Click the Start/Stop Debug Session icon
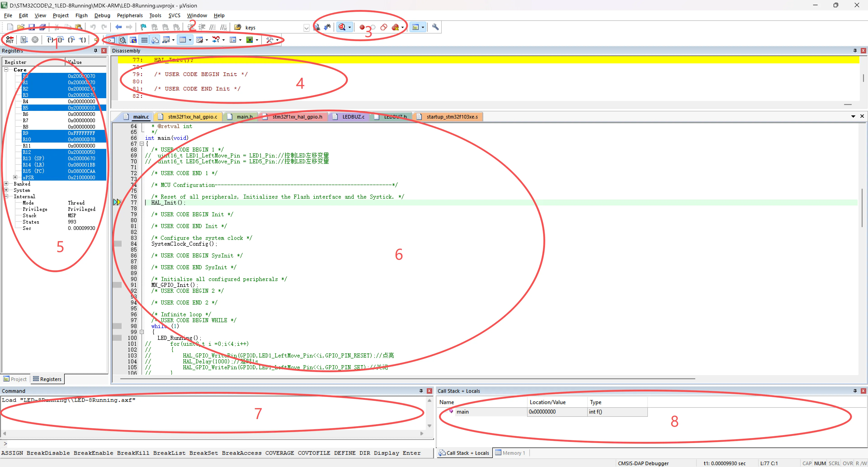Viewport: 868px width, 467px height. pyautogui.click(x=342, y=27)
